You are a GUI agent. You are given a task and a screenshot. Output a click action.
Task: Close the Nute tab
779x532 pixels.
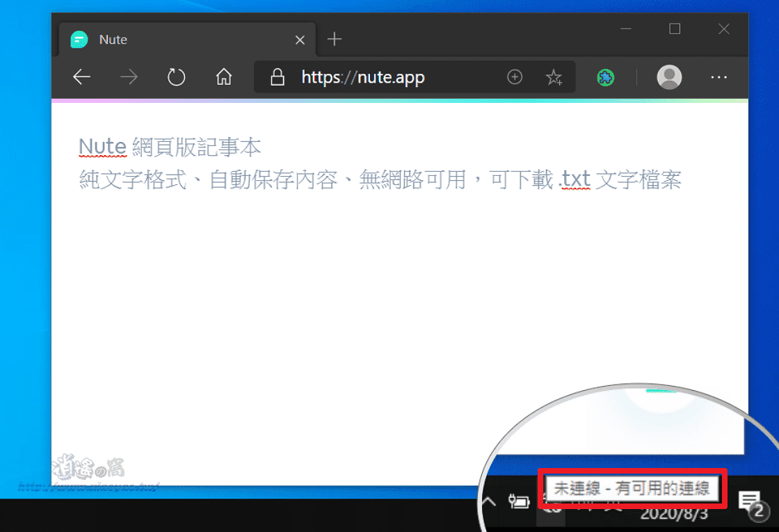300,40
